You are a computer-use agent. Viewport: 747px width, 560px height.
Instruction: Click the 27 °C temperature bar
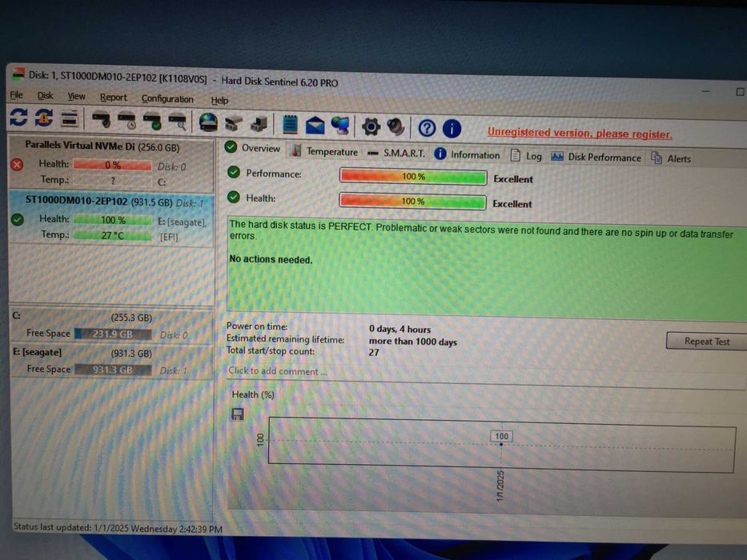pyautogui.click(x=112, y=235)
